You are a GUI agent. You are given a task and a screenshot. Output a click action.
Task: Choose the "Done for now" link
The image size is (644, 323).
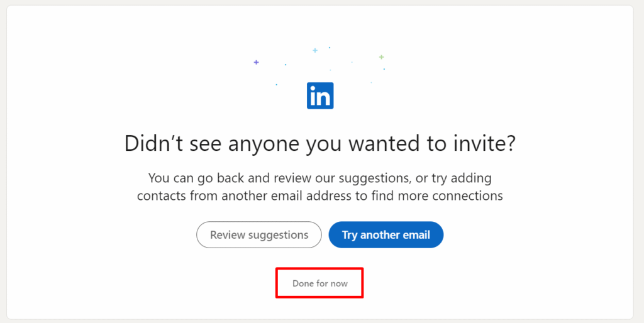(319, 283)
